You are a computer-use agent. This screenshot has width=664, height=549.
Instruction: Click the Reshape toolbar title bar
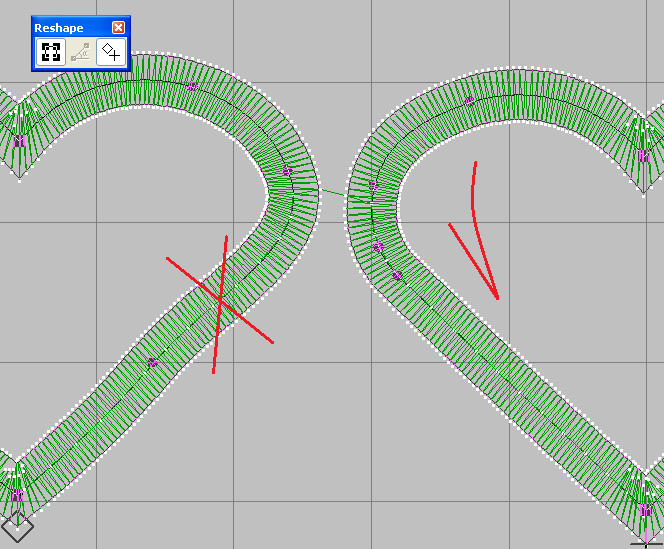coord(80,28)
